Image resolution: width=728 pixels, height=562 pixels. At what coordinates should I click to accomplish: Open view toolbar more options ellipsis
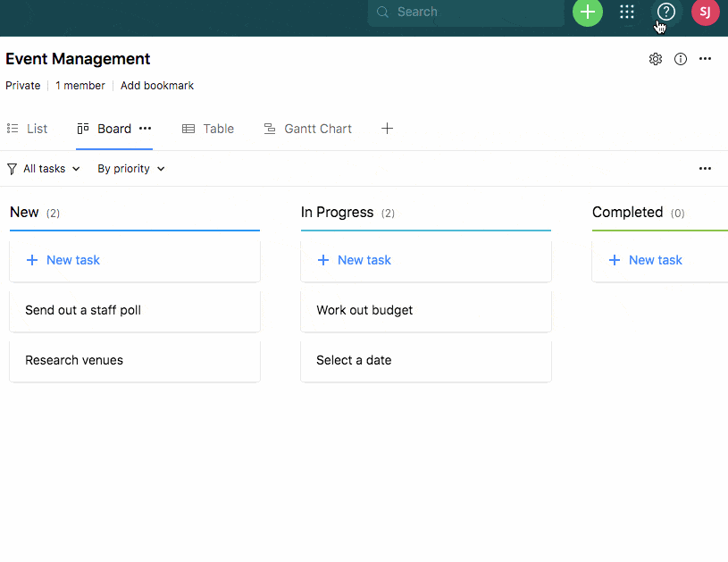click(x=705, y=169)
